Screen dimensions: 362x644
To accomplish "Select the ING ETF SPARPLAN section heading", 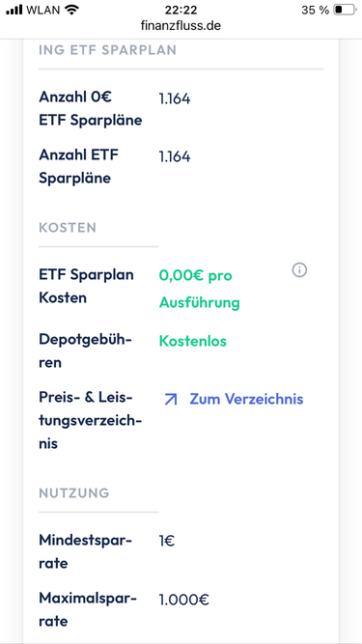I will pyautogui.click(x=107, y=50).
